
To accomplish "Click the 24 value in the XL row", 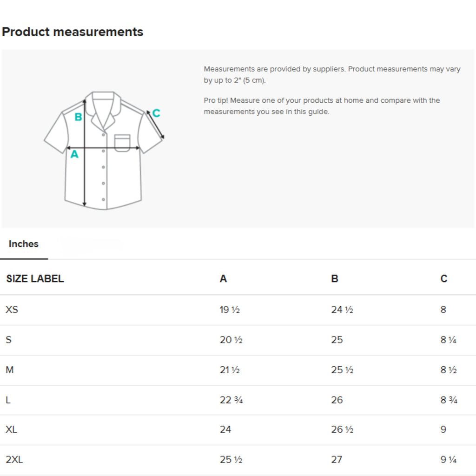I will pos(225,430).
